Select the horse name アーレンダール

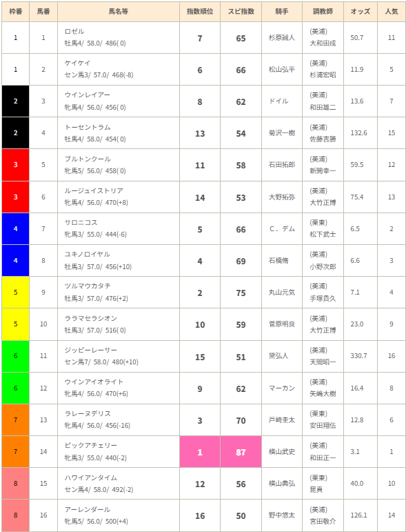(x=88, y=510)
